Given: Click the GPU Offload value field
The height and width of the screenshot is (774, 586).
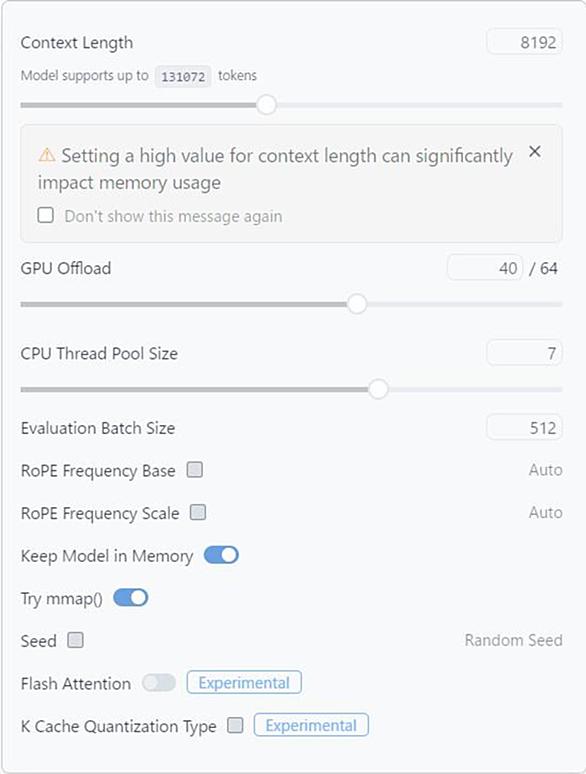Looking at the screenshot, I should [485, 268].
